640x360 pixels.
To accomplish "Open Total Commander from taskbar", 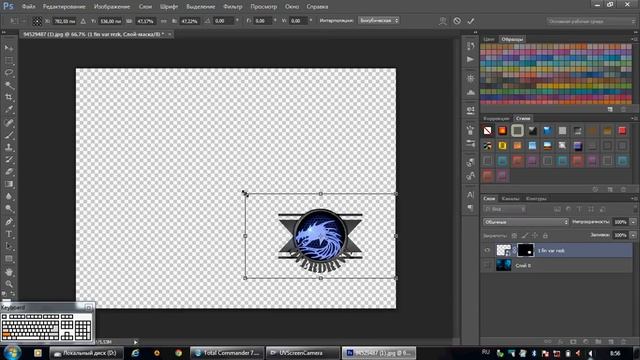I will (227, 353).
